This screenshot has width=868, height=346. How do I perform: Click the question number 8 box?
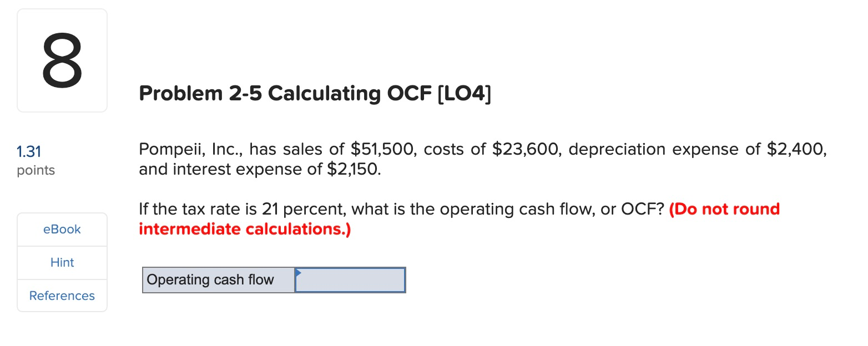tap(62, 59)
